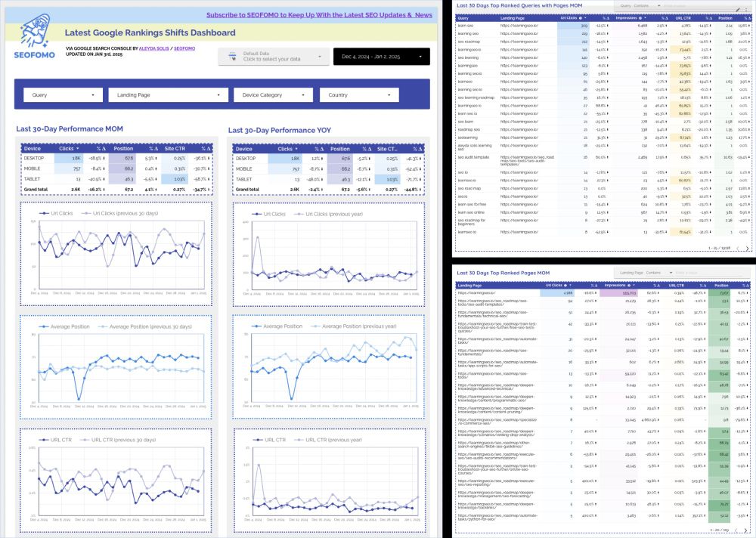The width and height of the screenshot is (756, 538).
Task: Sort MOM performance table by Device
Action: [33, 149]
